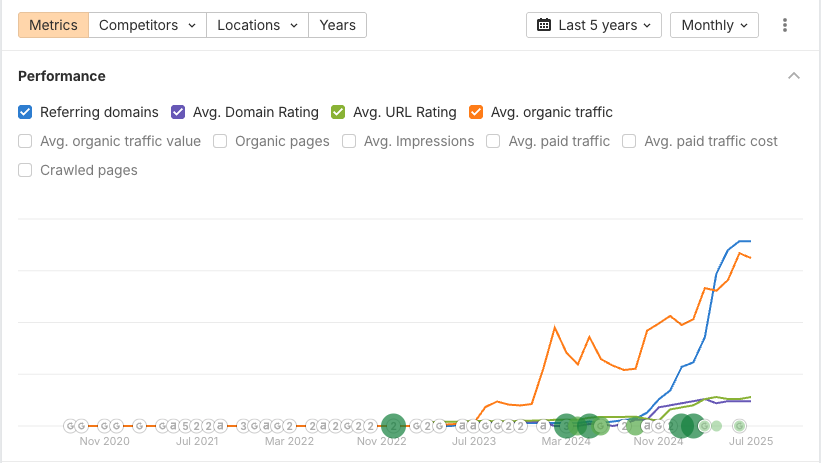821x463 pixels.
Task: Toggle the Avg. Domain Rating checkbox
Action: (x=179, y=112)
